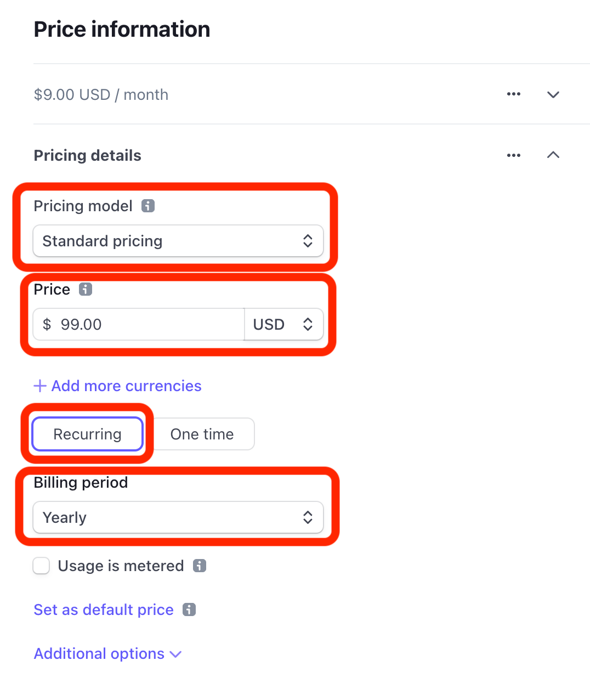
Task: Click the price amount field showing 99.00
Action: pyautogui.click(x=139, y=324)
